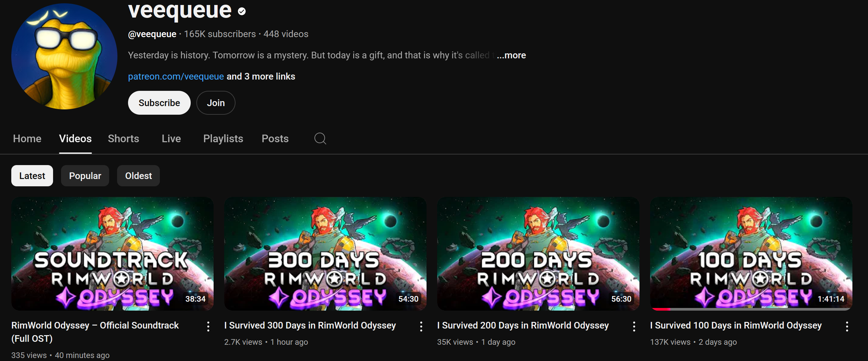Click the veequeue channel avatar
The image size is (868, 361).
(x=64, y=56)
